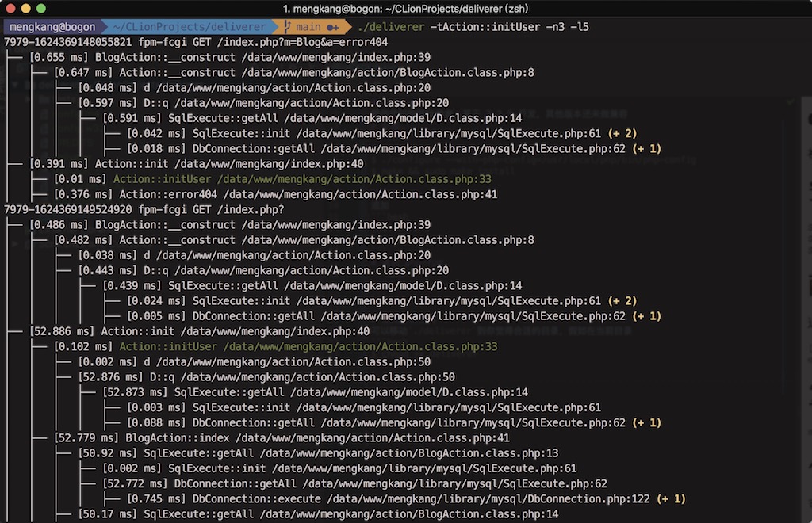Click the yellow minimize window button
The image size is (812, 523).
coord(25,8)
